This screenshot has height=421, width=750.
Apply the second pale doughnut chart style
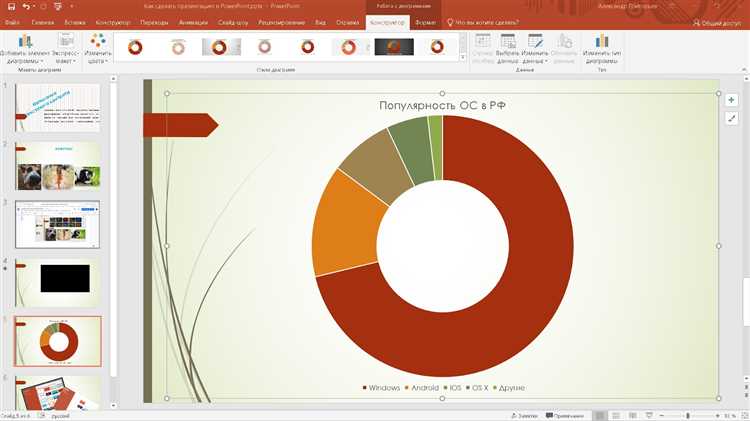178,47
